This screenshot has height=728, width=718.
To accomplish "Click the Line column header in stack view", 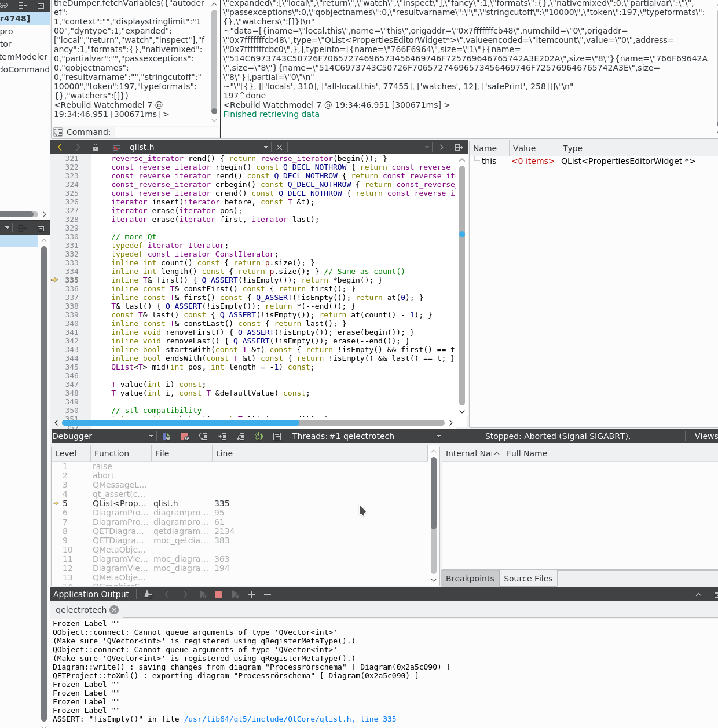I will pyautogui.click(x=320, y=453).
